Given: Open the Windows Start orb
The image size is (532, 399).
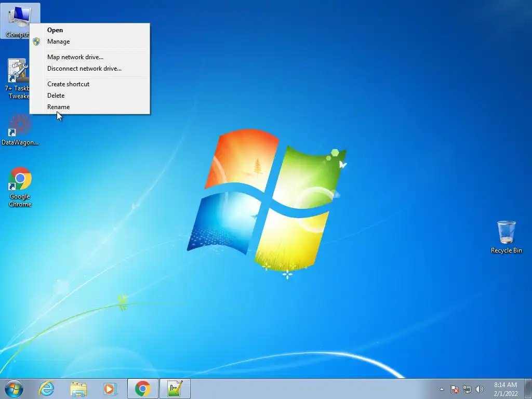Looking at the screenshot, I should 14,389.
